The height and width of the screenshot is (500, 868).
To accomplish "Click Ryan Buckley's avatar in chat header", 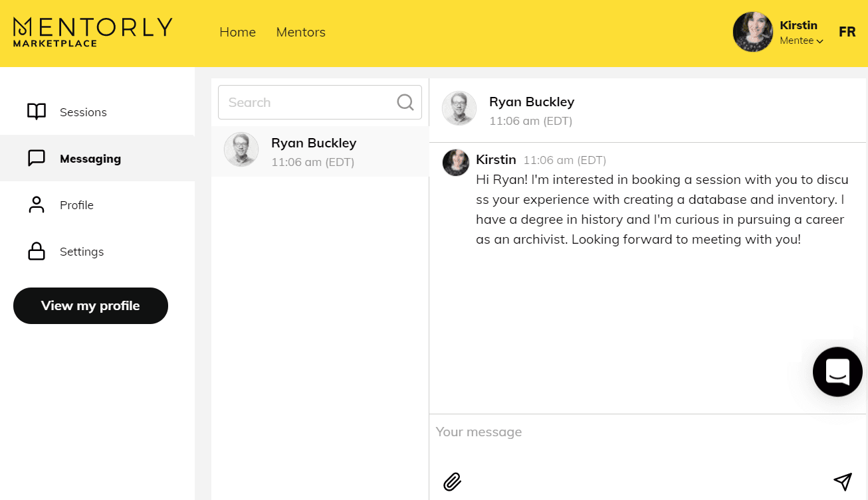I will pos(459,108).
